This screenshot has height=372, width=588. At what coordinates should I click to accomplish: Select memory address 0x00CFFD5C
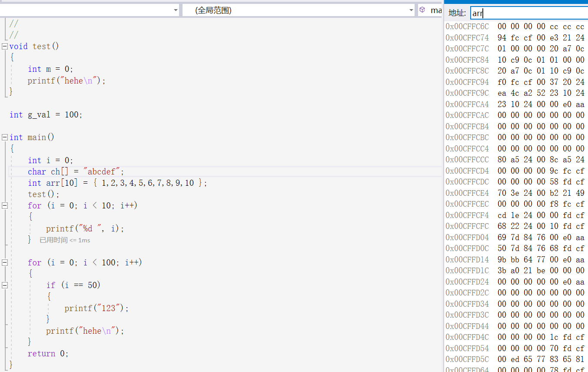tap(467, 359)
